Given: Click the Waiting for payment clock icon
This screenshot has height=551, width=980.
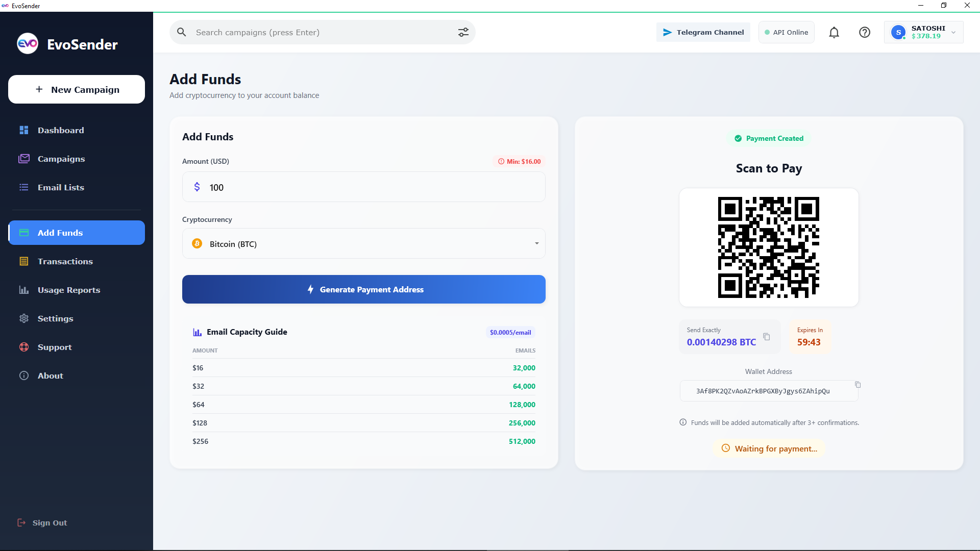Looking at the screenshot, I should (725, 448).
